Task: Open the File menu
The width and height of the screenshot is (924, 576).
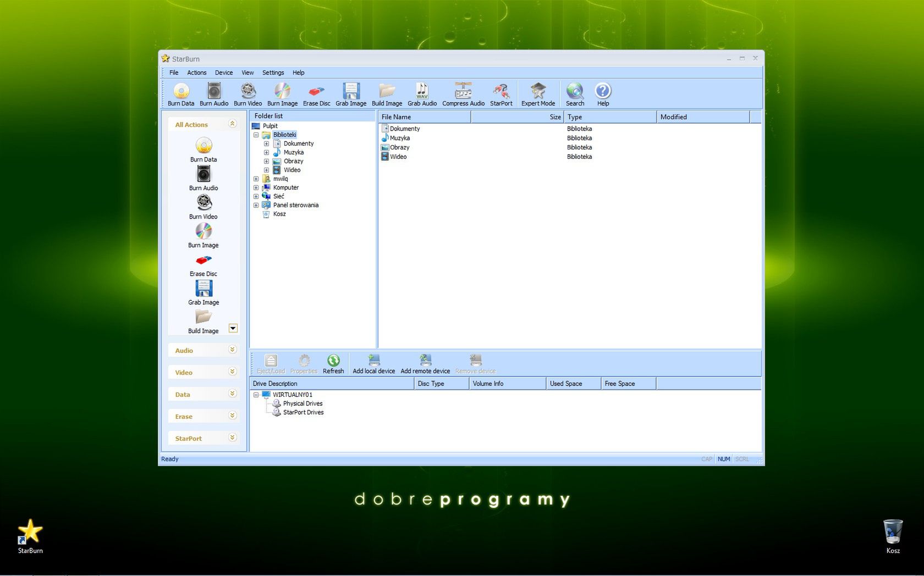Action: pos(174,73)
